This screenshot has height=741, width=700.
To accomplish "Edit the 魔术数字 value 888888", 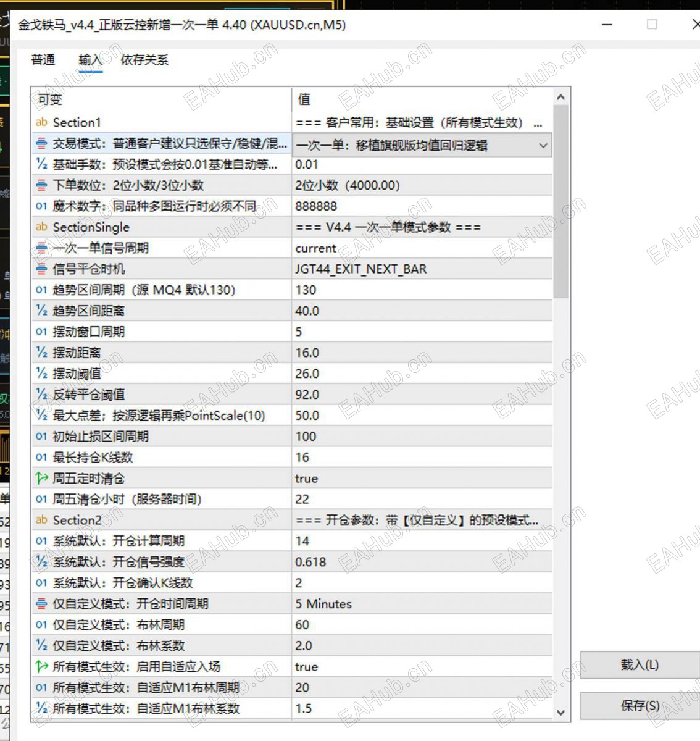I will coord(422,206).
